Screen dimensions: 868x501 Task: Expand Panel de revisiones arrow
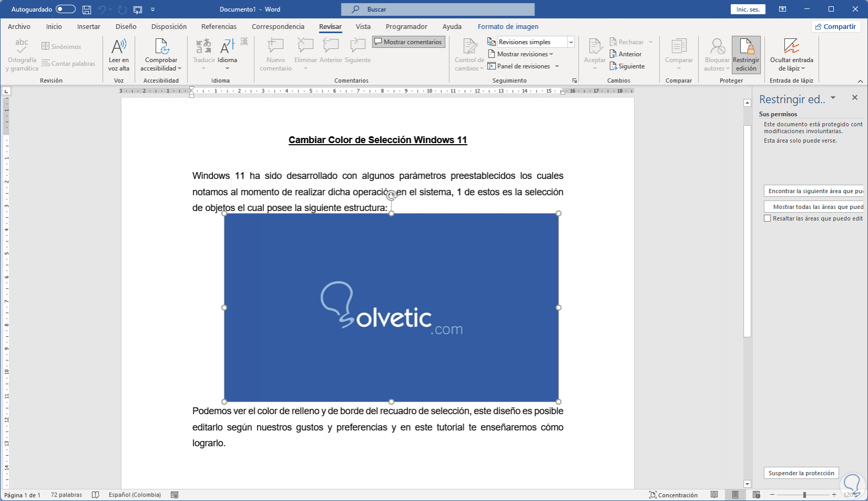point(557,66)
